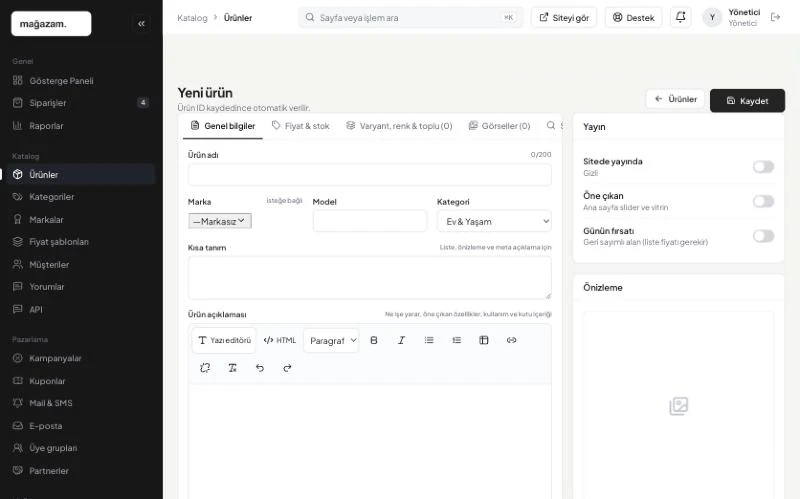Click the Mail & SMS sidebar icon
800x499 pixels.
18,403
